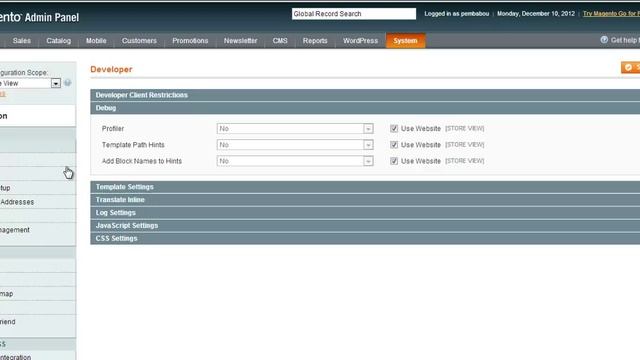This screenshot has width=640, height=360.
Task: Click the Global Record Search field
Action: coord(354,14)
